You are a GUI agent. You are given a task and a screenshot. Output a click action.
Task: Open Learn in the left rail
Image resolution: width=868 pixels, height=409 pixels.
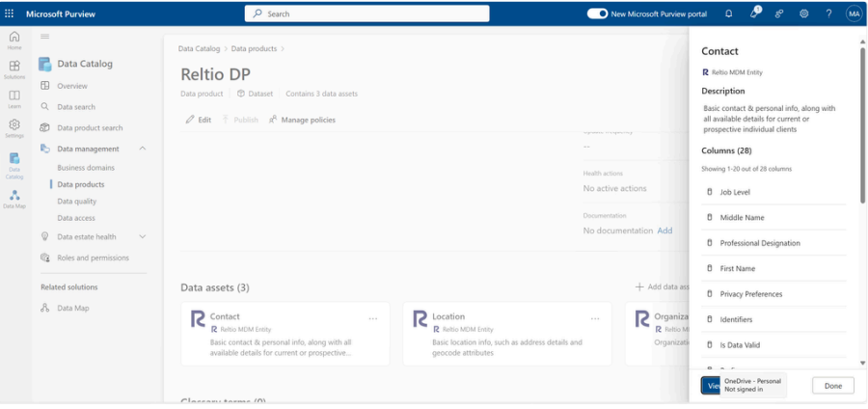pos(14,99)
